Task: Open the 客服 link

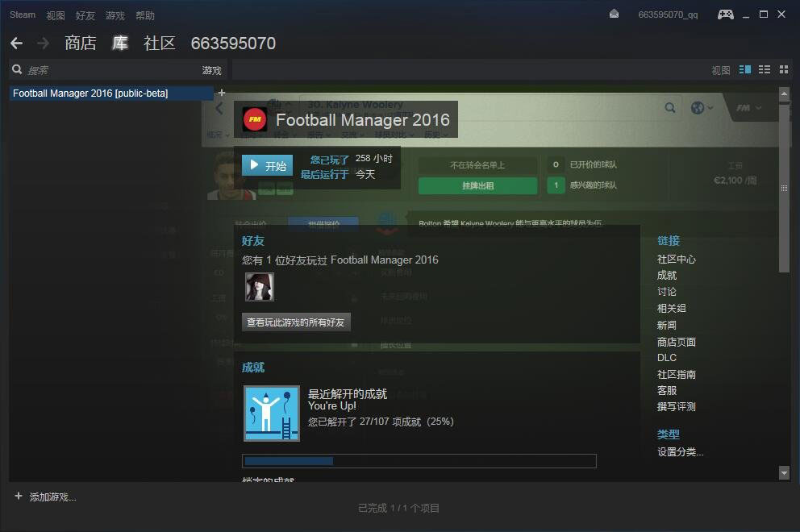Action: click(x=667, y=390)
